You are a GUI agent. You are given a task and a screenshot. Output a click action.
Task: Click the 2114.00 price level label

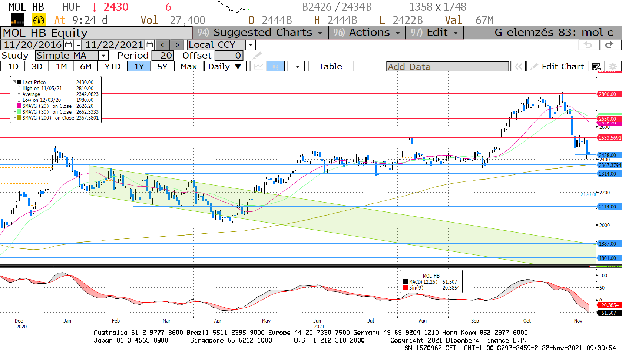609,207
